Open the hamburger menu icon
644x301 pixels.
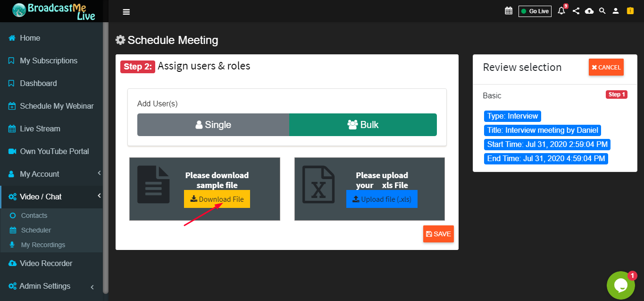point(126,12)
